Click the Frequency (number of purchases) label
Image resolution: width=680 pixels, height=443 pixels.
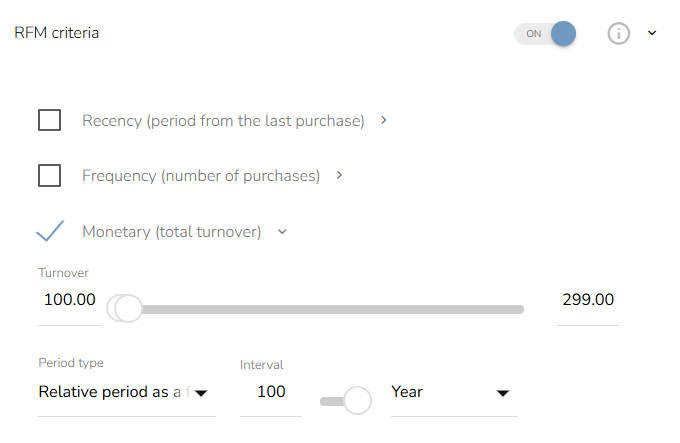201,176
